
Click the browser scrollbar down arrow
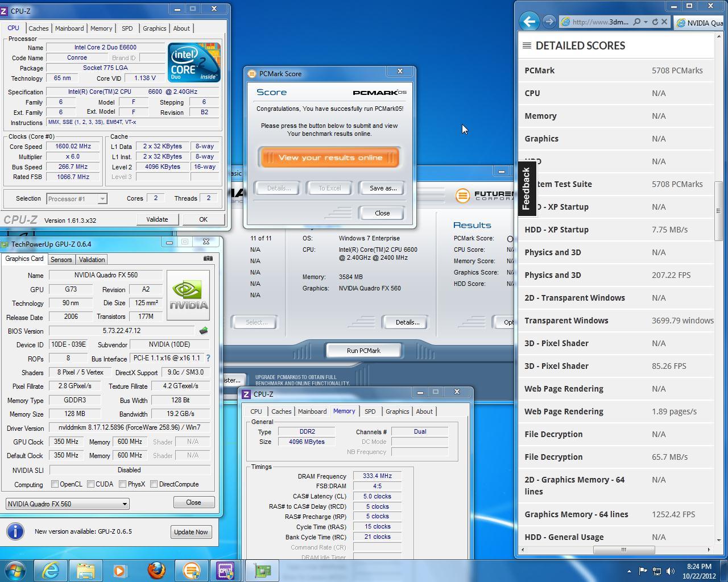pos(718,540)
